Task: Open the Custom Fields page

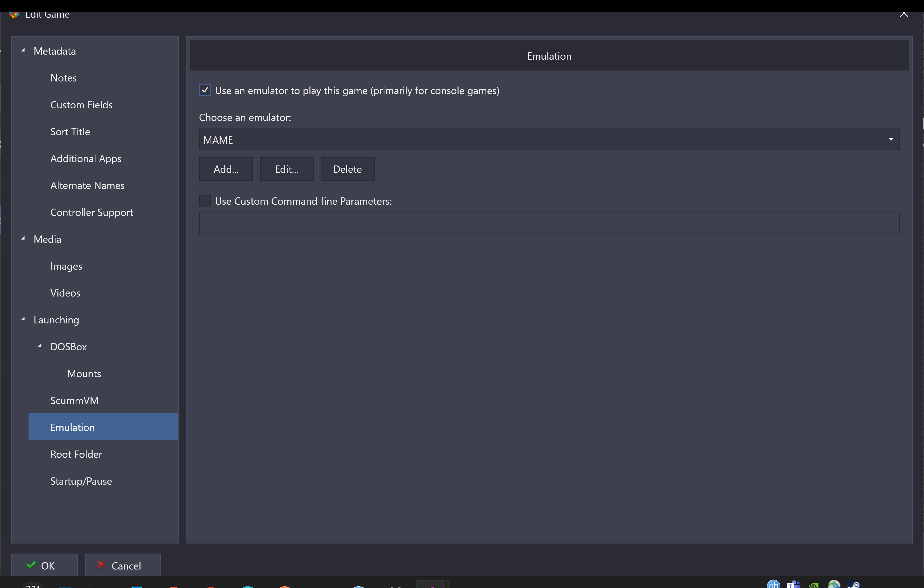Action: point(81,105)
